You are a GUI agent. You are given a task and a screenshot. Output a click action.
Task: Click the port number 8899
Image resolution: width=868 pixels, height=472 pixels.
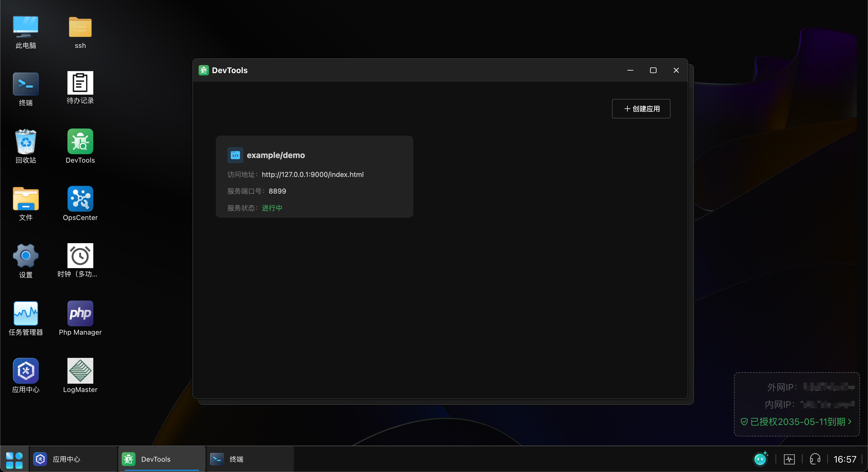point(277,191)
